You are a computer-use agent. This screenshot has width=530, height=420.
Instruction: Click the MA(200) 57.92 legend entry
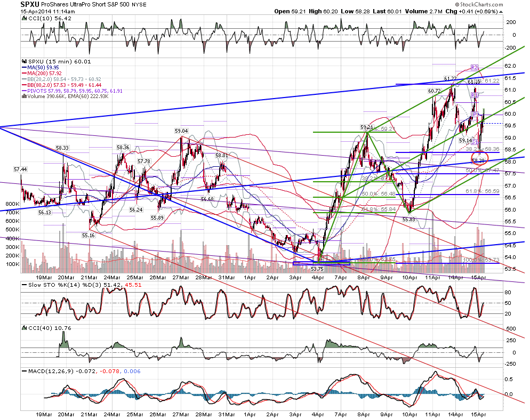[x=42, y=74]
